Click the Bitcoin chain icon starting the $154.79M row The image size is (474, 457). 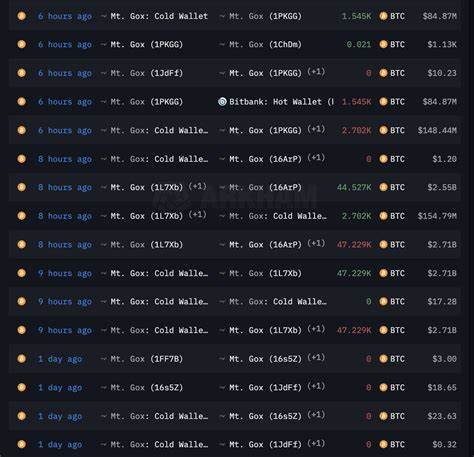click(22, 216)
